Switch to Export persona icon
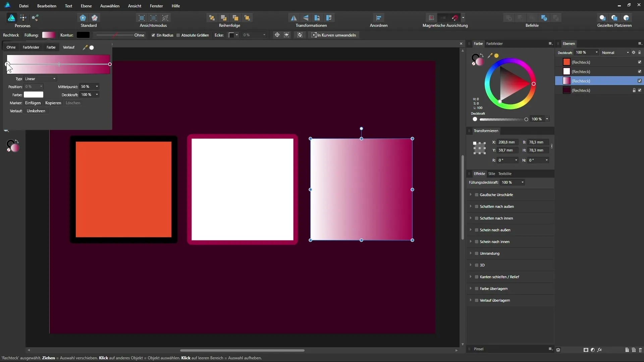This screenshot has height=362, width=644. pyautogui.click(x=35, y=18)
